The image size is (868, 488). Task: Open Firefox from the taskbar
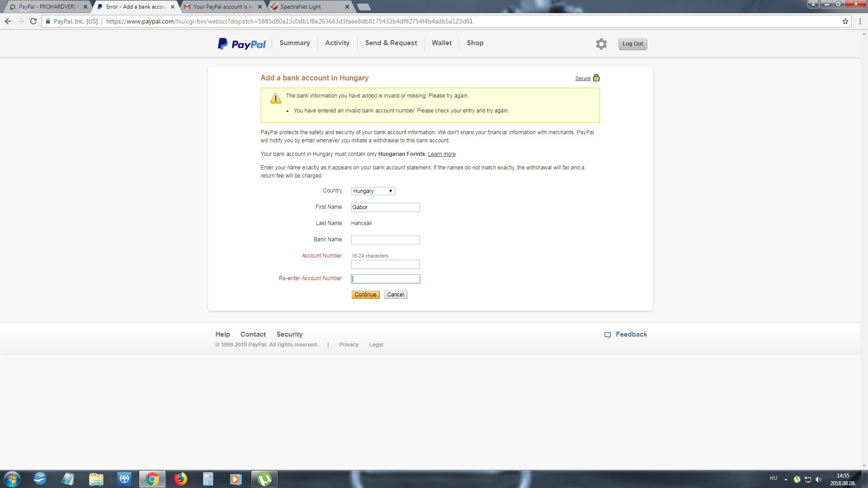pos(180,479)
